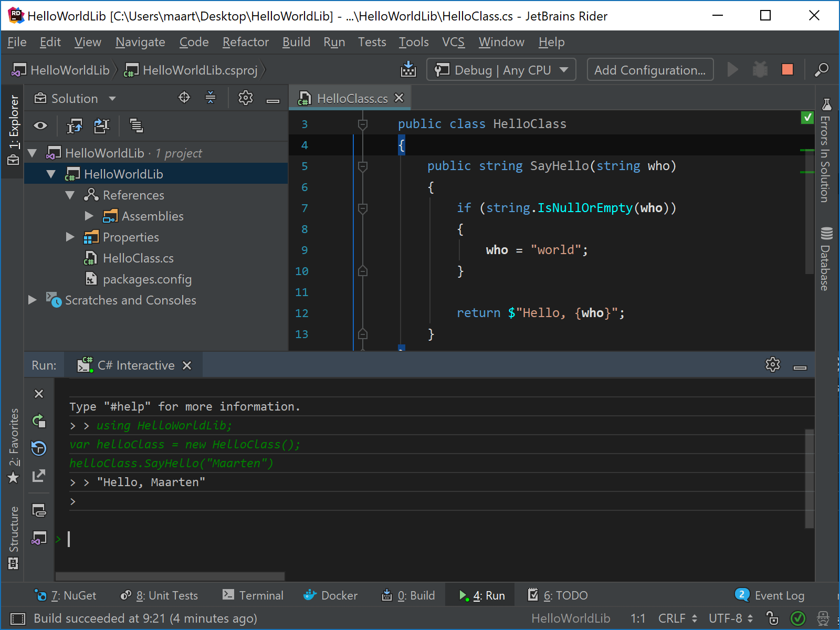The image size is (840, 630).
Task: Open the File menu
Action: point(17,42)
